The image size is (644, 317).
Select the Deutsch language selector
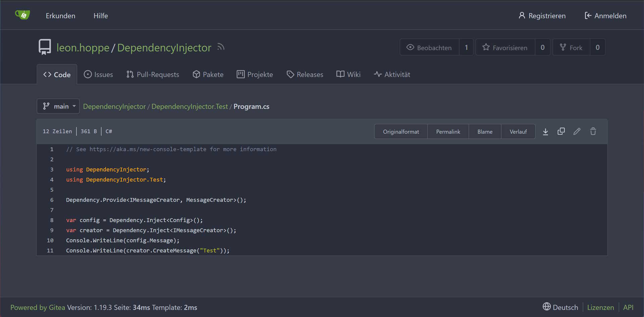point(560,307)
